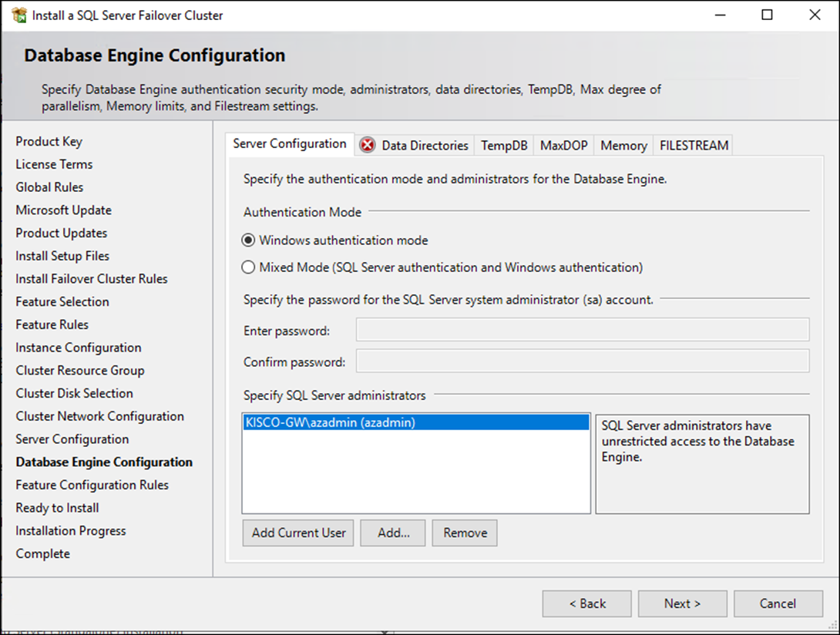Viewport: 840px width, 635px height.
Task: Remove the selected administrator
Action: tap(465, 533)
